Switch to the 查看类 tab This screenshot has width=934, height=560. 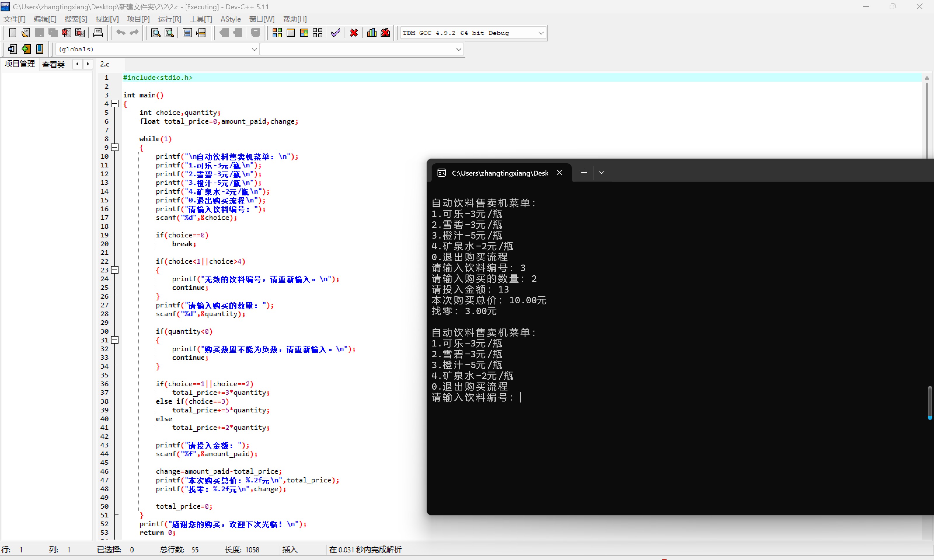click(53, 64)
